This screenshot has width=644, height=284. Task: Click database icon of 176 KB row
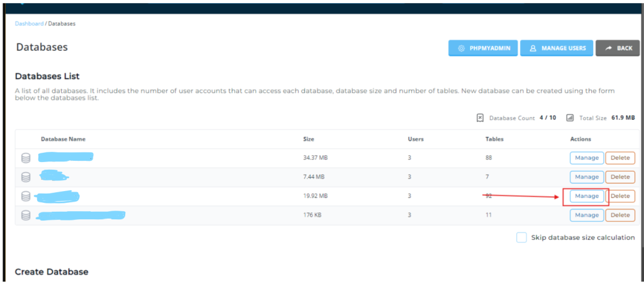[26, 216]
